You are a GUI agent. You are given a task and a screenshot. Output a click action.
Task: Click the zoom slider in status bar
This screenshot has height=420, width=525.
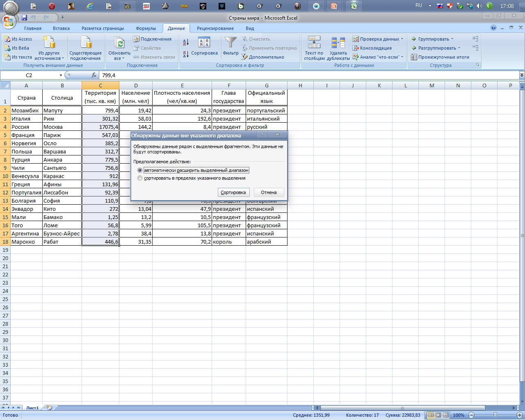(x=495, y=415)
